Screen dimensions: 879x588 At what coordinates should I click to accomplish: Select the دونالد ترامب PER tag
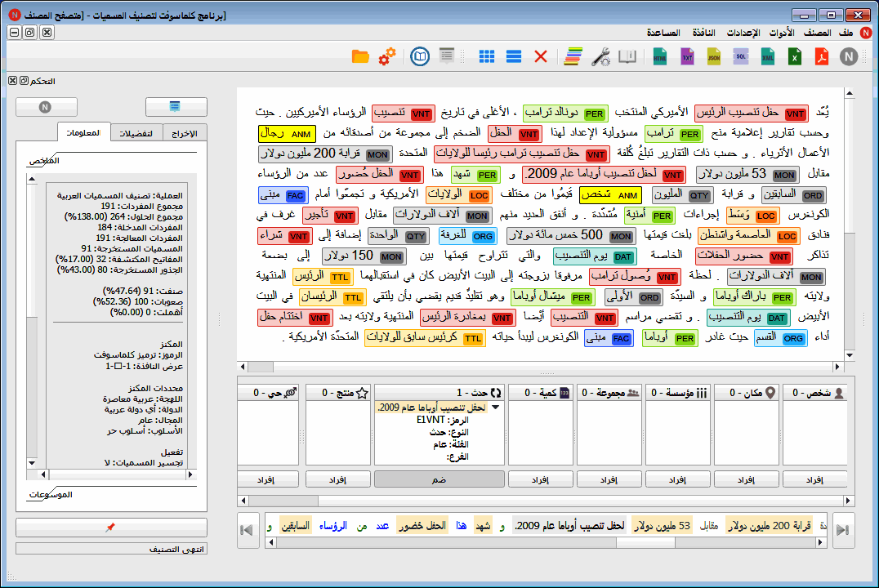(565, 114)
